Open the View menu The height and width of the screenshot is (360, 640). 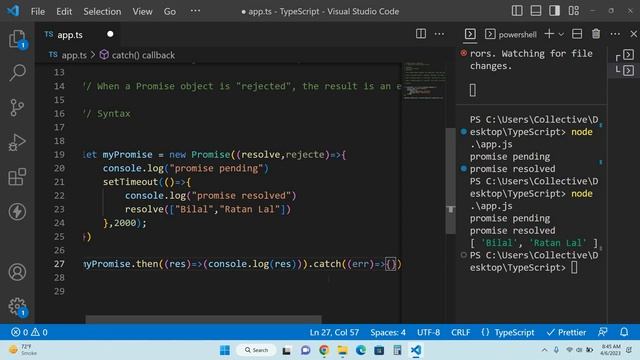142,11
